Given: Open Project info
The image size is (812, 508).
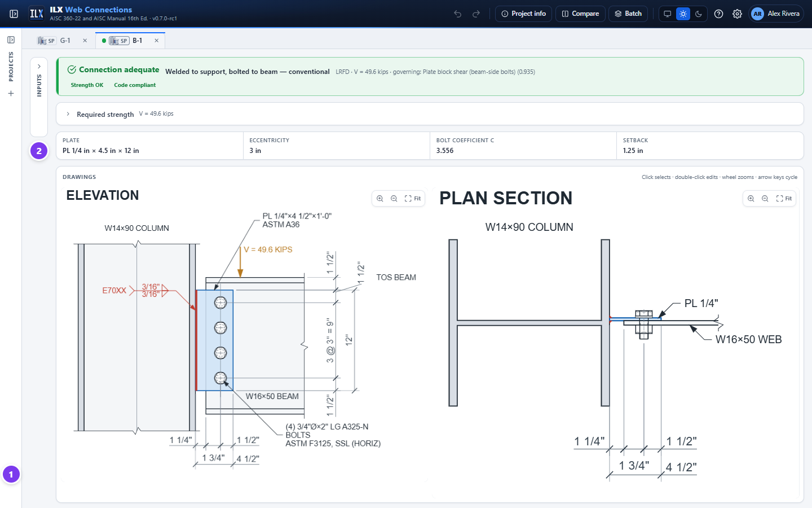Looking at the screenshot, I should (523, 14).
